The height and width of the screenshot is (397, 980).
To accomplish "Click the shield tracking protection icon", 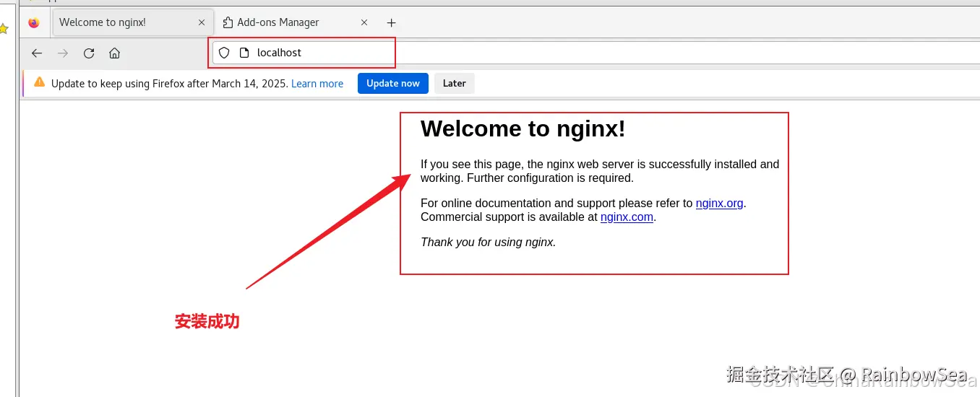I will 224,53.
